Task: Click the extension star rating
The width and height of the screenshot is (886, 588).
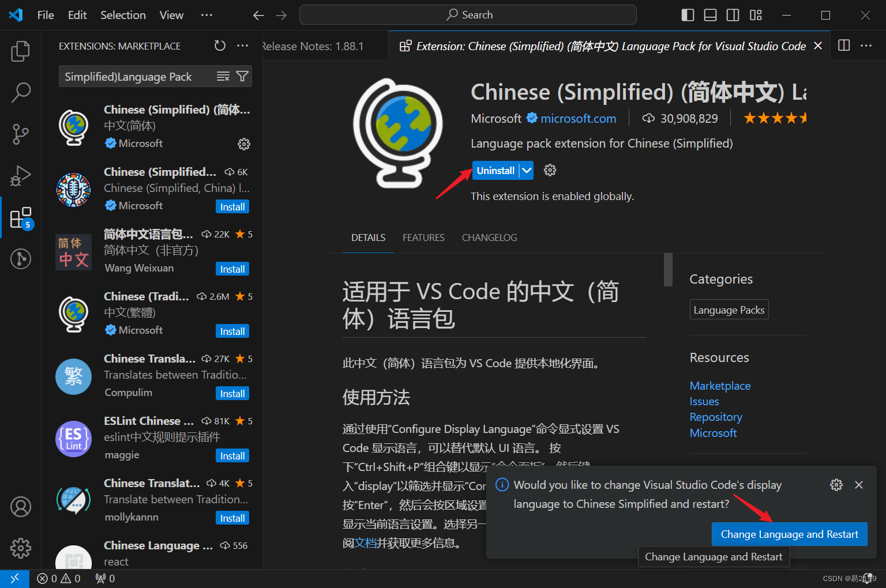Action: tap(775, 118)
